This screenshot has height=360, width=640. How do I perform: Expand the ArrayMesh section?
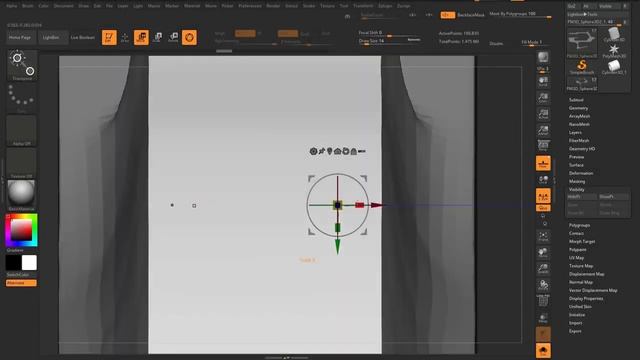tap(579, 116)
